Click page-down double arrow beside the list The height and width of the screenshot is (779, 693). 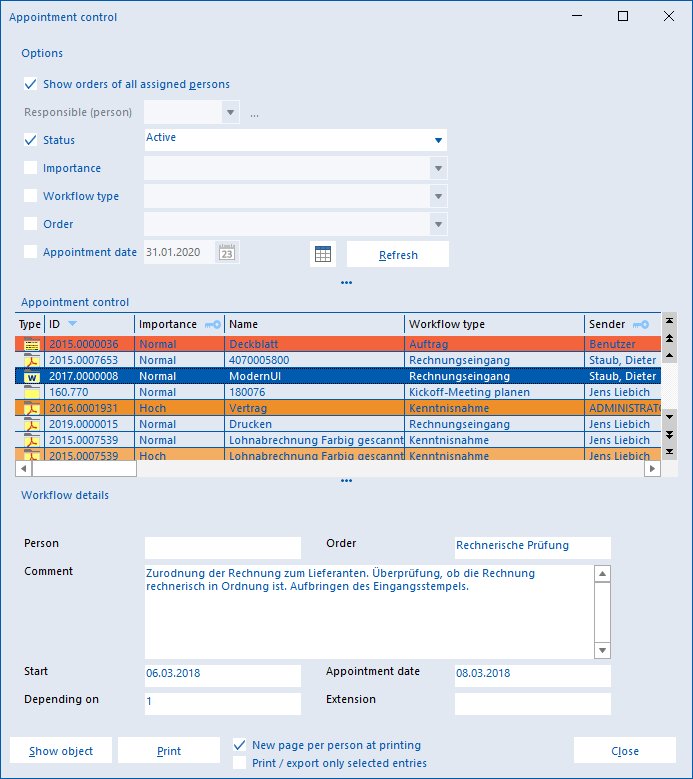pyautogui.click(x=670, y=435)
